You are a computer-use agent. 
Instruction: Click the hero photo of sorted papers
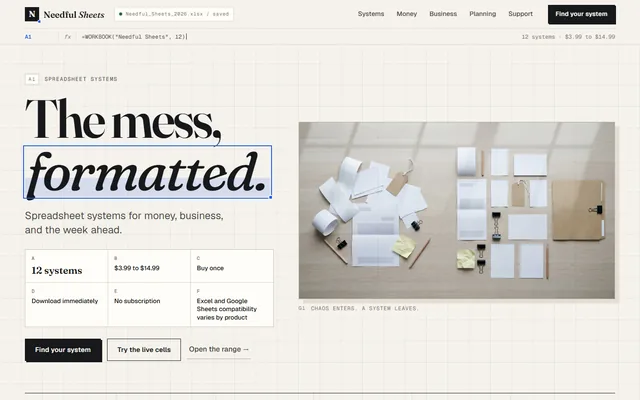(x=457, y=210)
